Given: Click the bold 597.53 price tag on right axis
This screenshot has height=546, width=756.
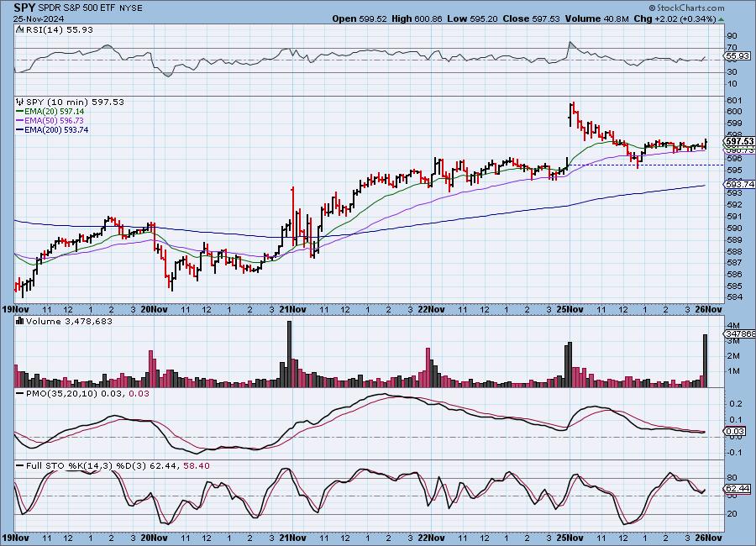Looking at the screenshot, I should (x=739, y=141).
